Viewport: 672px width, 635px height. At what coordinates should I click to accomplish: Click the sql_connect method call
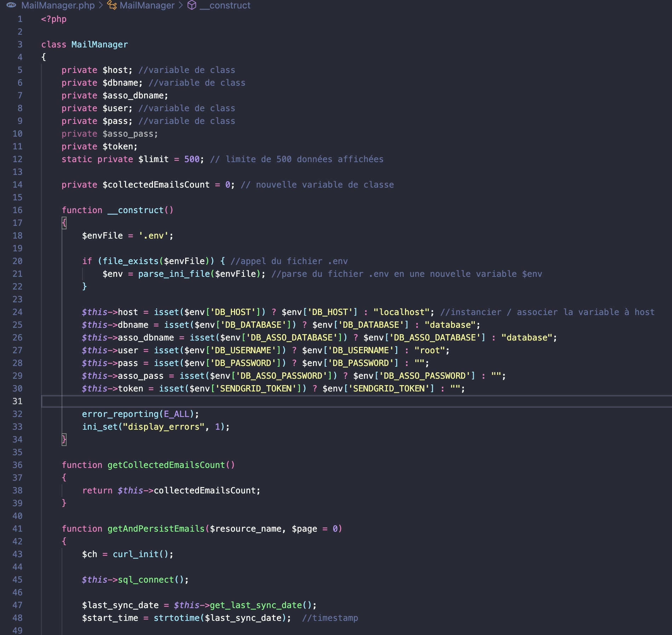(146, 580)
